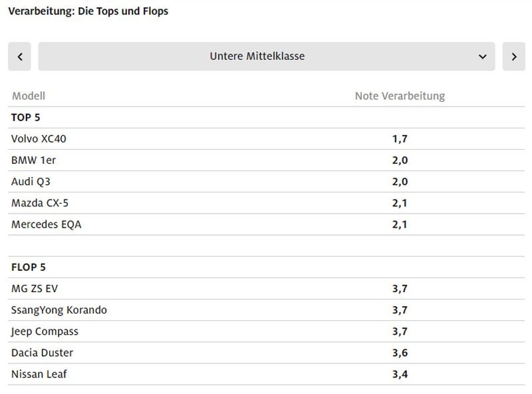
Task: Click the Mazda CX-5 model name
Action: [39, 203]
